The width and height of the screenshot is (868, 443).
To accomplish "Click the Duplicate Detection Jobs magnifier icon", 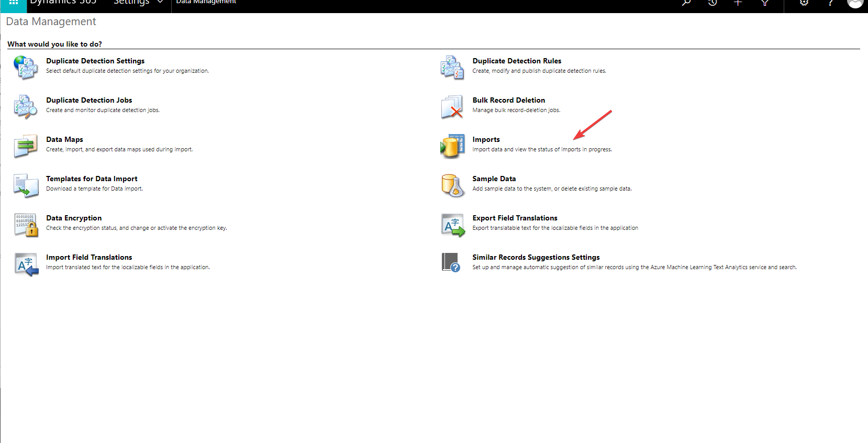I will pos(26,107).
